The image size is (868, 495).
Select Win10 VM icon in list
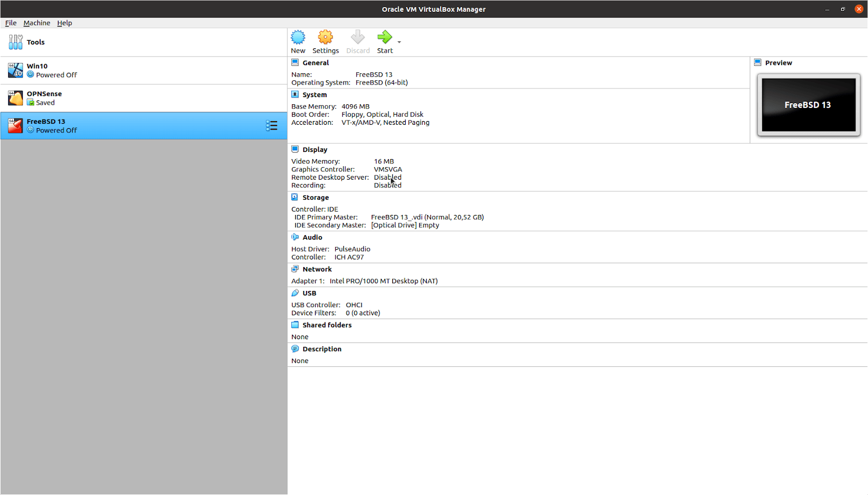pyautogui.click(x=15, y=70)
